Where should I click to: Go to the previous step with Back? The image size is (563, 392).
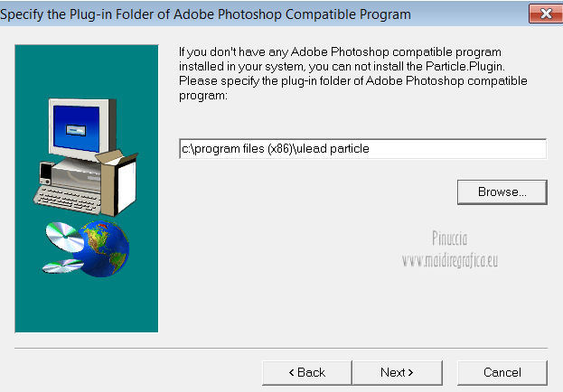307,372
